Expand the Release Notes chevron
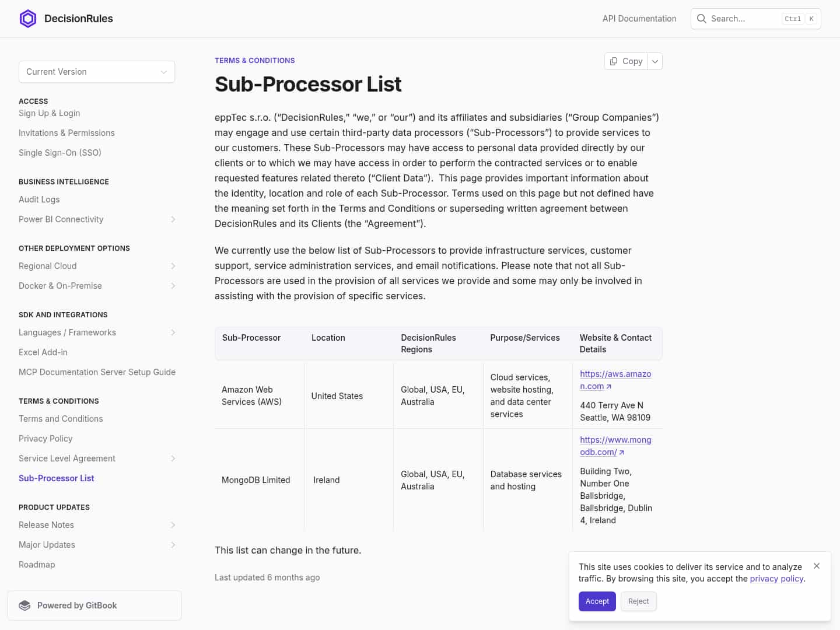 point(173,525)
